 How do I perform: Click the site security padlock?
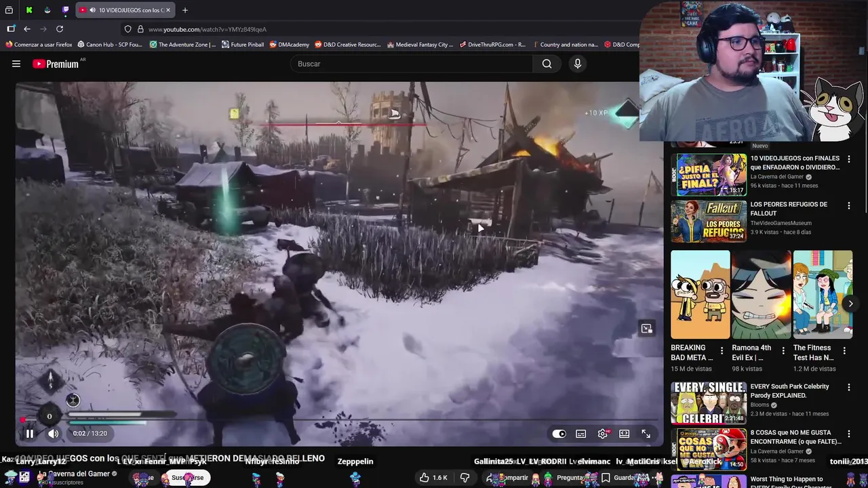point(140,29)
